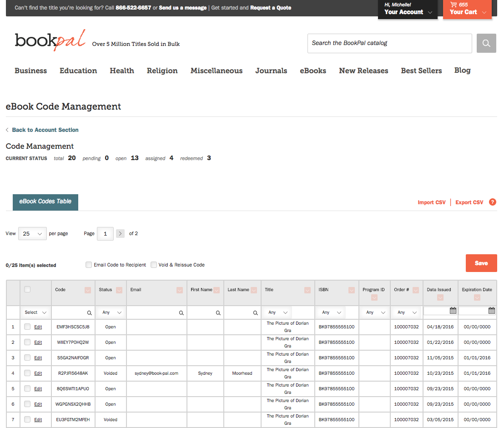
Task: Click the Email filter text field
Action: click(x=157, y=312)
